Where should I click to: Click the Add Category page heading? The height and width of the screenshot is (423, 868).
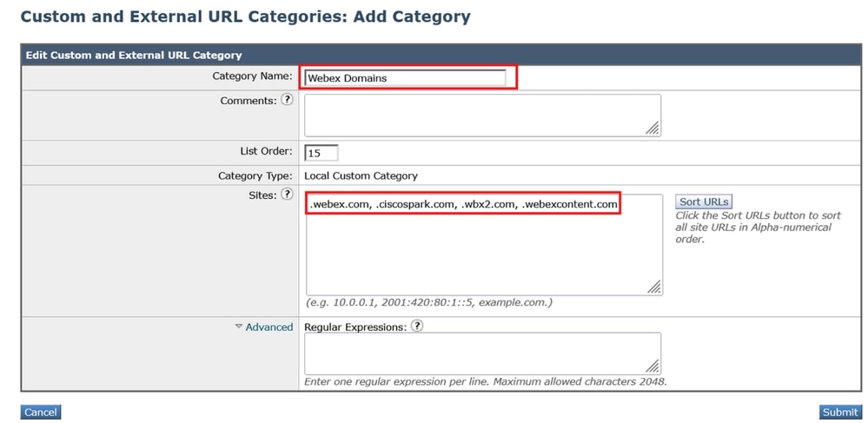245,17
